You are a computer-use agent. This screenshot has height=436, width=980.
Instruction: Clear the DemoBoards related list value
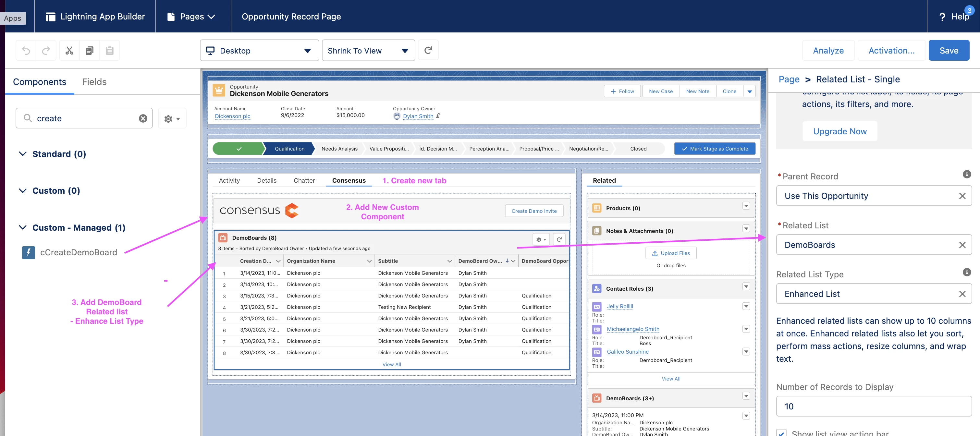click(962, 245)
